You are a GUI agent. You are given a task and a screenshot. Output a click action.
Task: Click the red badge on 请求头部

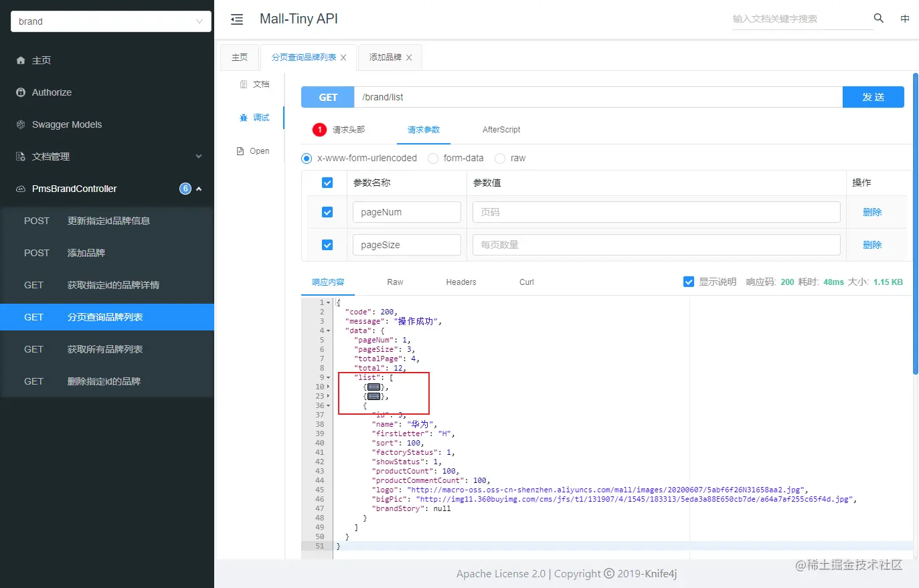tap(319, 130)
